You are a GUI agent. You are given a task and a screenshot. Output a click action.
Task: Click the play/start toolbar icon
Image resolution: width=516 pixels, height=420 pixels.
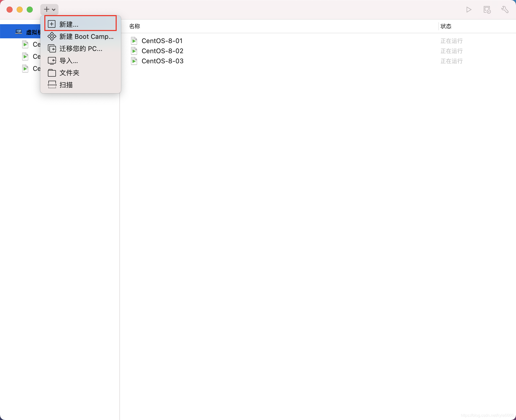click(469, 10)
